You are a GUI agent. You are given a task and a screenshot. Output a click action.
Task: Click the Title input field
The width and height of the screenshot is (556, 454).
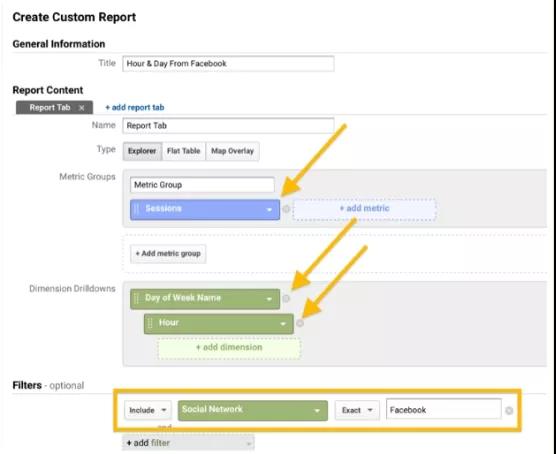click(x=228, y=64)
